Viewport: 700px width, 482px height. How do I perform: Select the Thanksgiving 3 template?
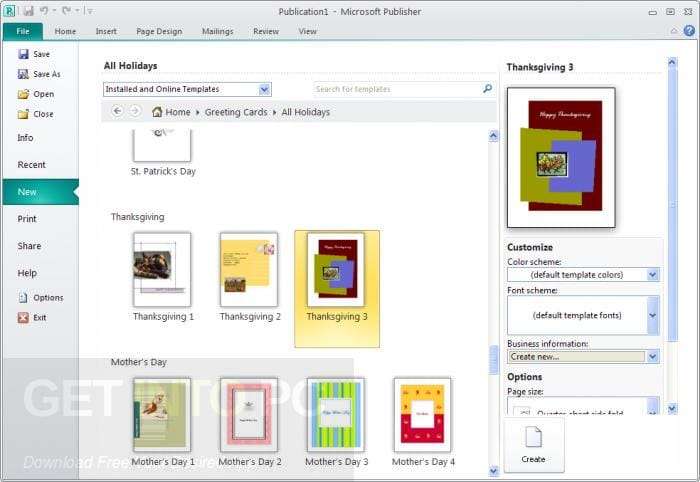pos(337,289)
